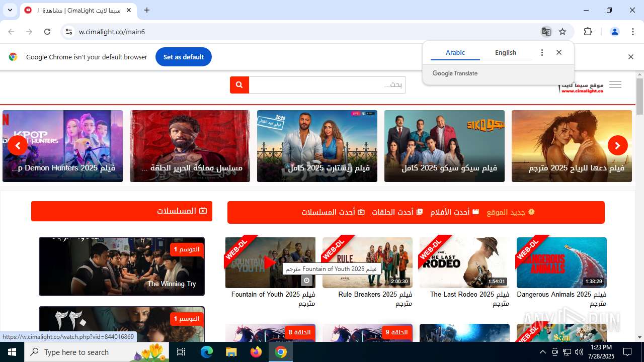
Task: Slide carousel to the next item
Action: click(x=617, y=146)
